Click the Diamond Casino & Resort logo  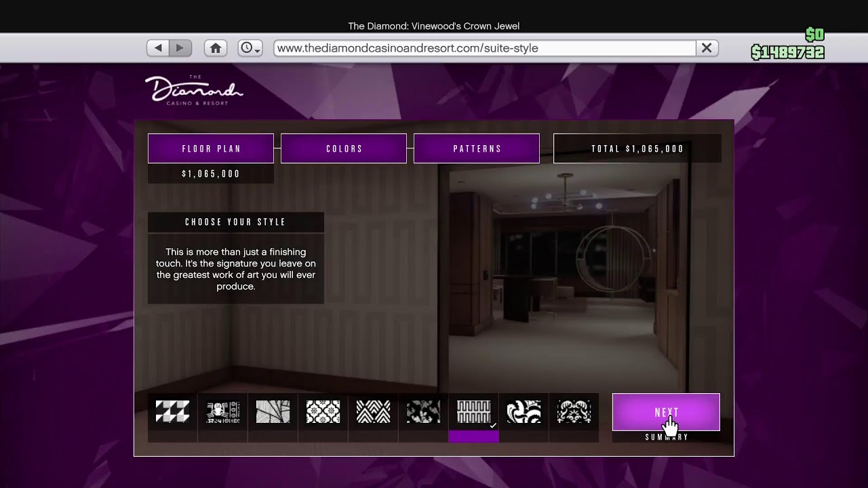pyautogui.click(x=194, y=90)
